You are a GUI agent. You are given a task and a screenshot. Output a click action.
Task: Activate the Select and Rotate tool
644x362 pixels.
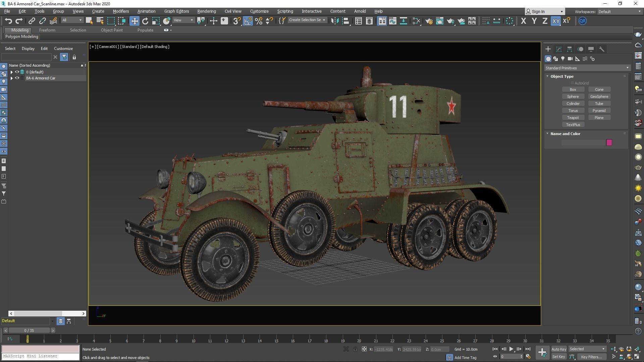coord(145,21)
